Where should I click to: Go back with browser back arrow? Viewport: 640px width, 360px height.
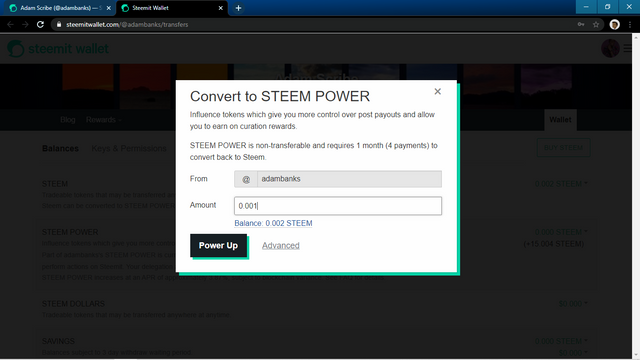tap(10, 24)
